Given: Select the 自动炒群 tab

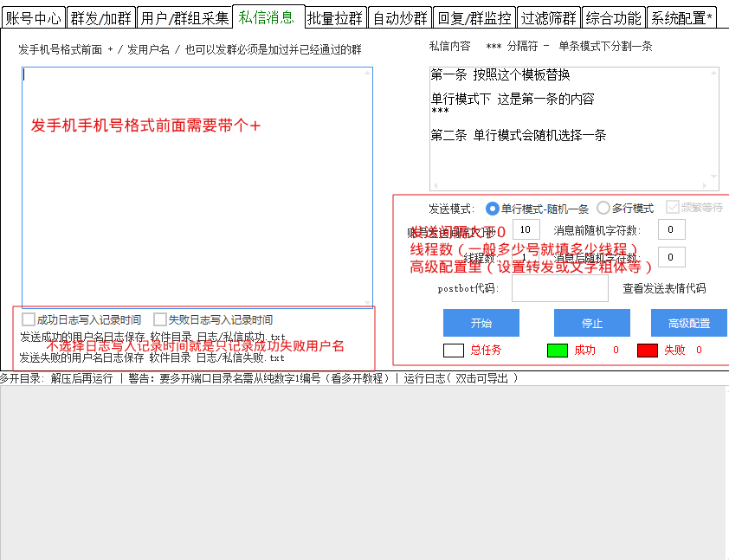Looking at the screenshot, I should tap(399, 17).
